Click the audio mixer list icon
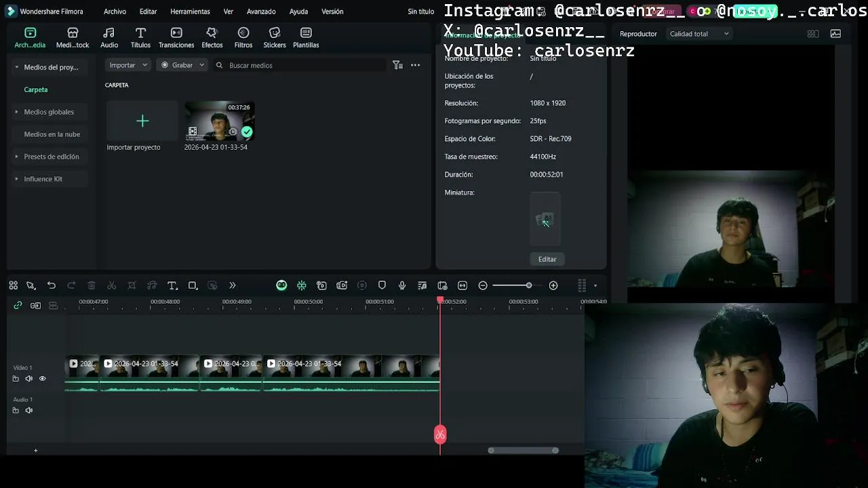This screenshot has width=868, height=488. (422, 286)
